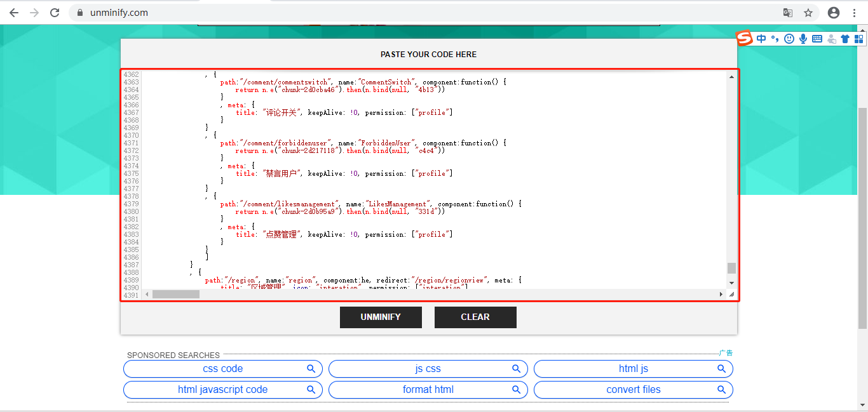Click the SPONSORED SEARCHES label
868x412 pixels.
pyautogui.click(x=173, y=356)
